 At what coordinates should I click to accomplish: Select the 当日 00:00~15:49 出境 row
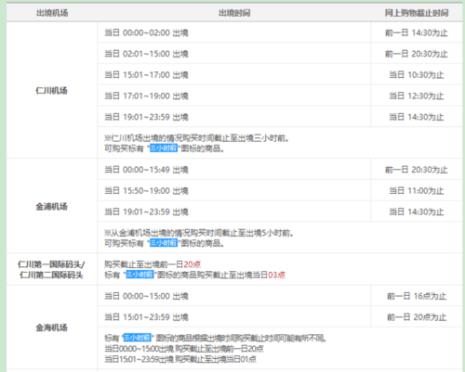(x=234, y=170)
